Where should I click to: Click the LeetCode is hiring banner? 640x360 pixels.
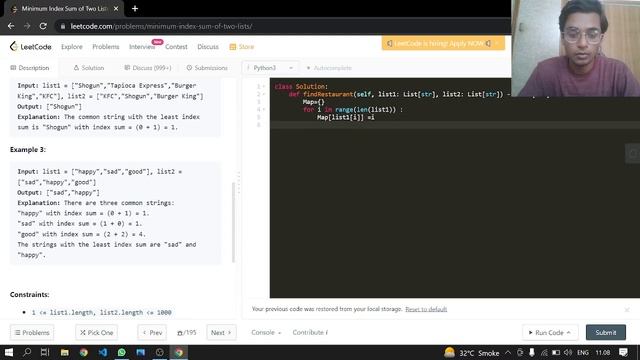point(443,43)
